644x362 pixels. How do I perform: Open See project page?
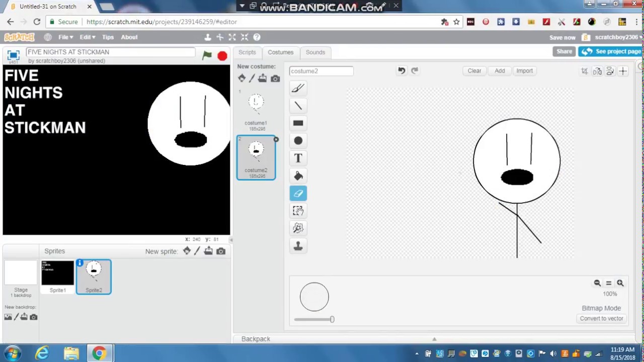tap(610, 51)
